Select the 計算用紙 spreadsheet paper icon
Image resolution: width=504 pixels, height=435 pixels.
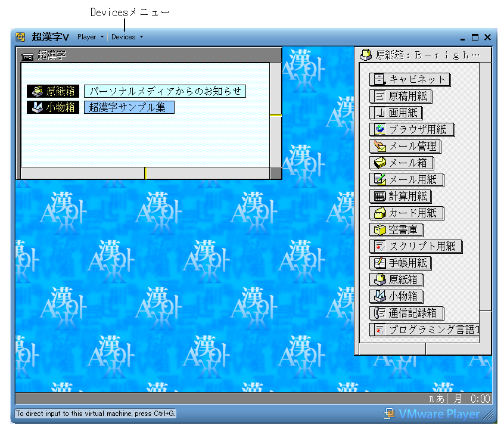coord(379,197)
